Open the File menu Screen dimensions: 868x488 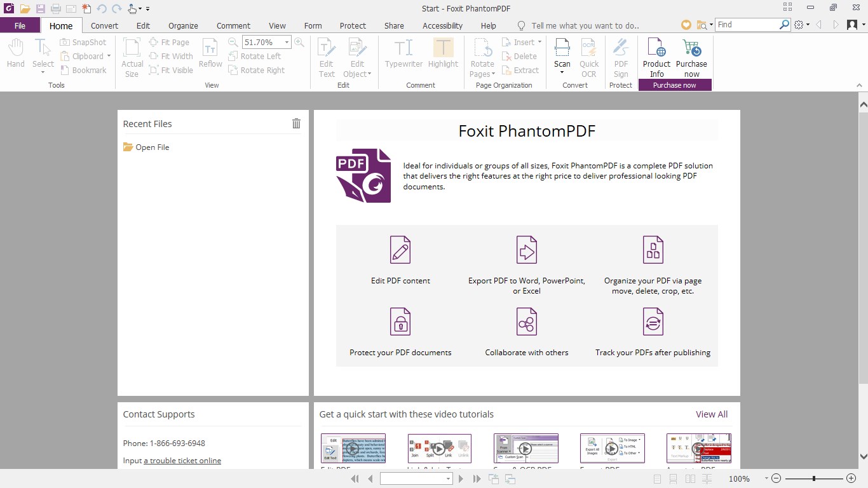point(20,25)
